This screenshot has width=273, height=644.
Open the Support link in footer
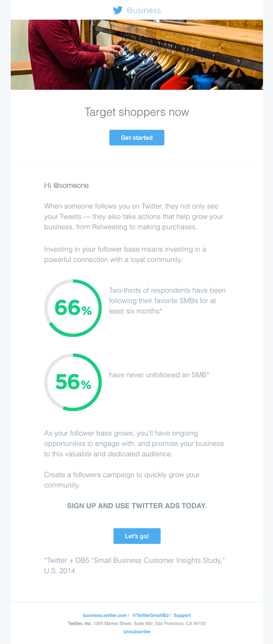(182, 615)
